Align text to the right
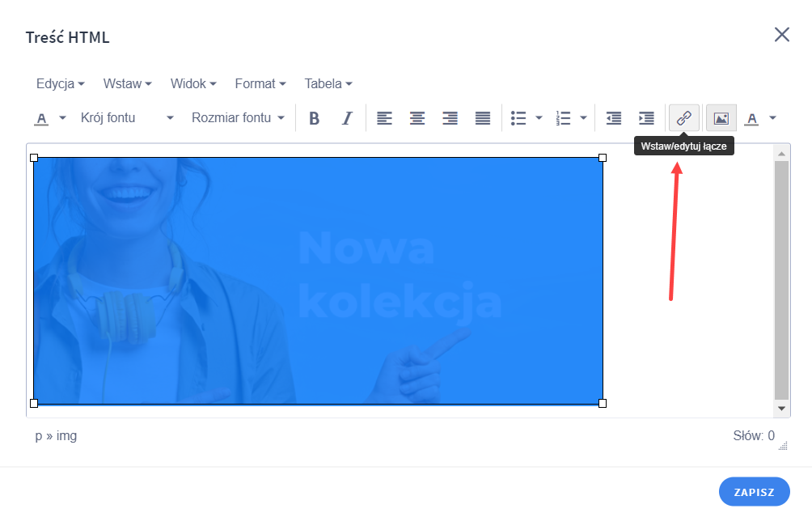This screenshot has width=812, height=513. 450,117
